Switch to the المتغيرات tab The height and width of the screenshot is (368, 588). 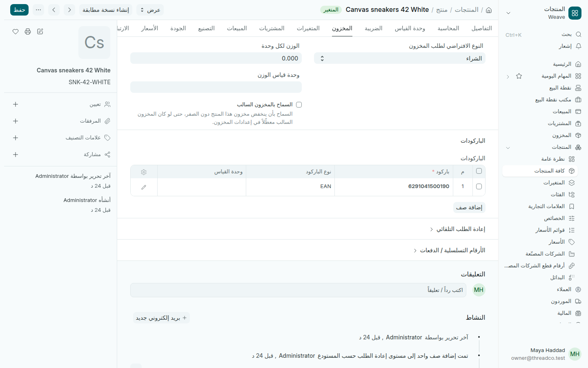(308, 28)
